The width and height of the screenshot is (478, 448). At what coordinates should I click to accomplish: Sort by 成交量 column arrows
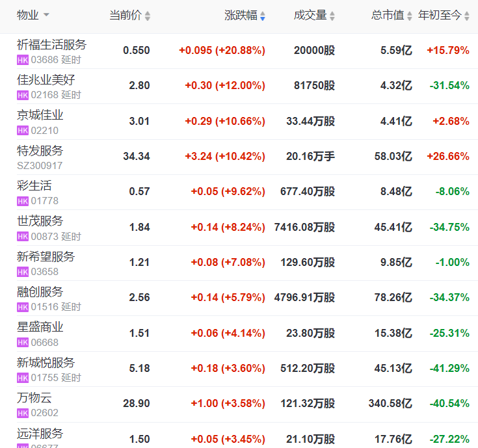332,16
